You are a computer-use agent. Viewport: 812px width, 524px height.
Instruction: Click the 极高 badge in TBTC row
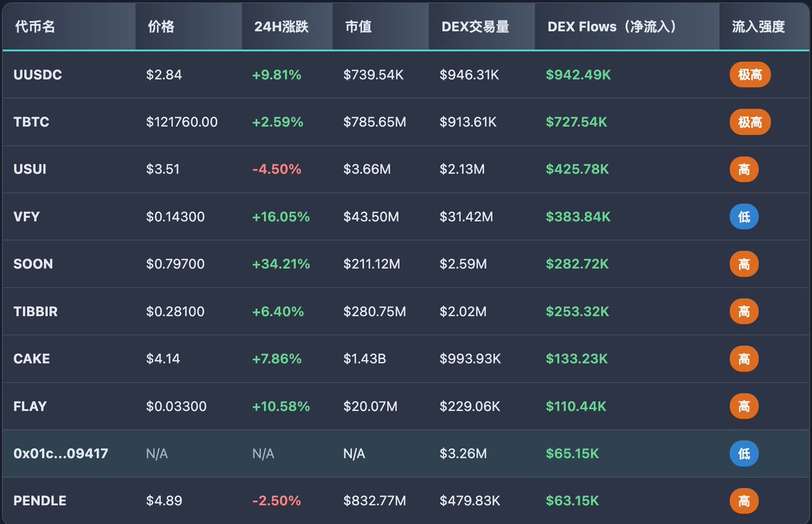coord(750,122)
